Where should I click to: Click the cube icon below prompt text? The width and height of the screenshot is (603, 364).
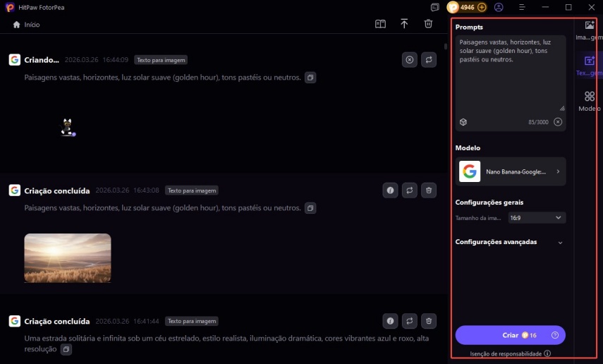[463, 122]
